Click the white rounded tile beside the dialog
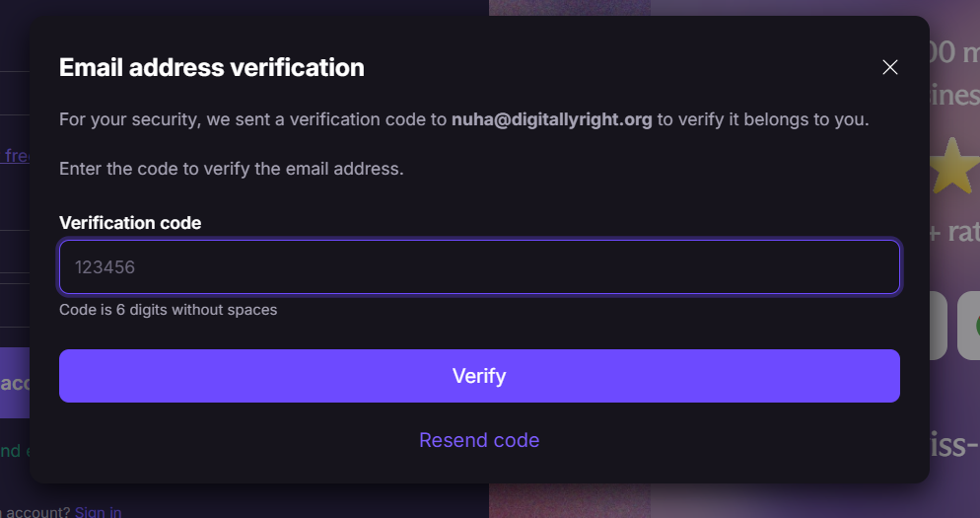 938,326
